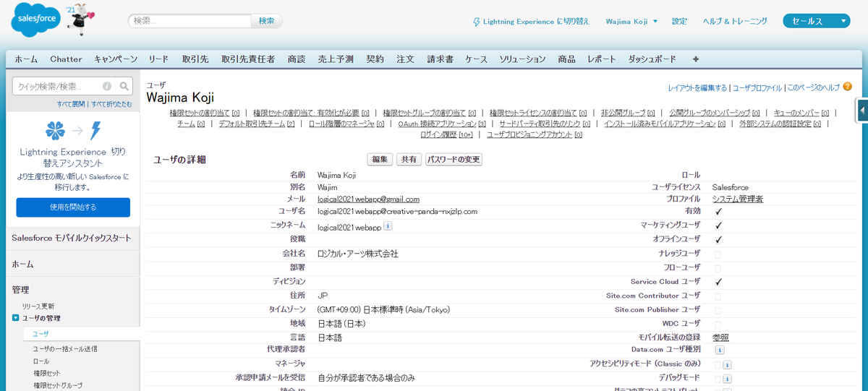Select ユーザの一括メール送信 in sidebar

click(x=65, y=348)
